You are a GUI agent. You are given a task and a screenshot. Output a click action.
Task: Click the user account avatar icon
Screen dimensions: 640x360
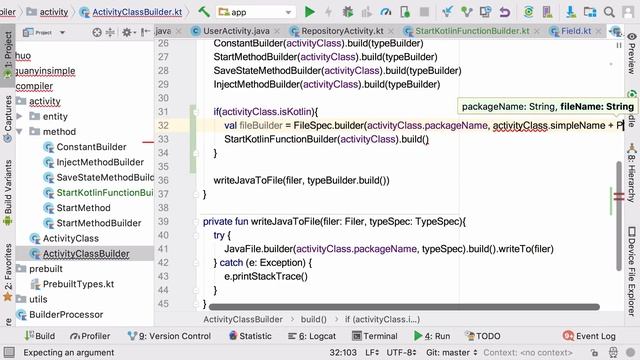coord(629,12)
